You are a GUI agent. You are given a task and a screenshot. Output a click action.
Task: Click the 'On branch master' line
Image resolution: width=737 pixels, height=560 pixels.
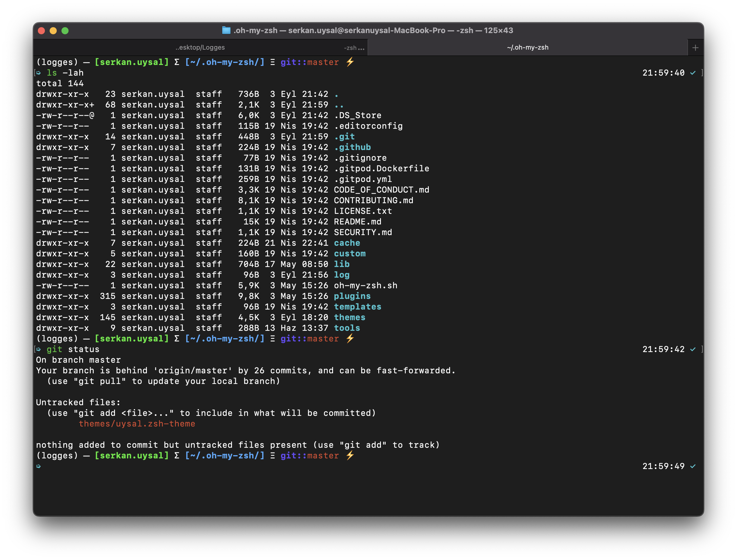point(78,360)
